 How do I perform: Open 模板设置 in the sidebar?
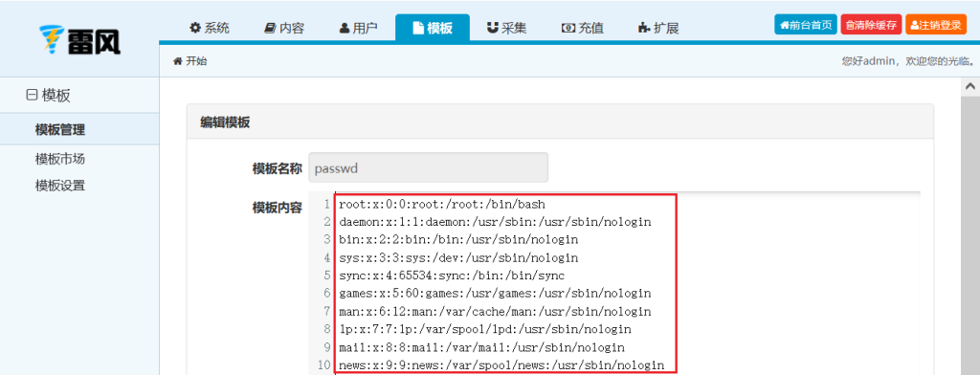coord(60,186)
